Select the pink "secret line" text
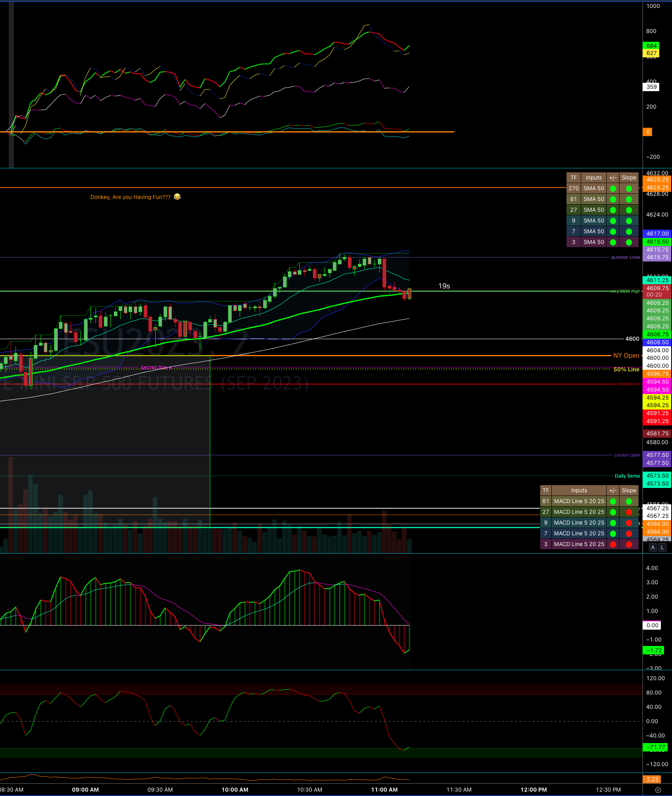Image resolution: width=672 pixels, height=796 pixels. point(154,367)
